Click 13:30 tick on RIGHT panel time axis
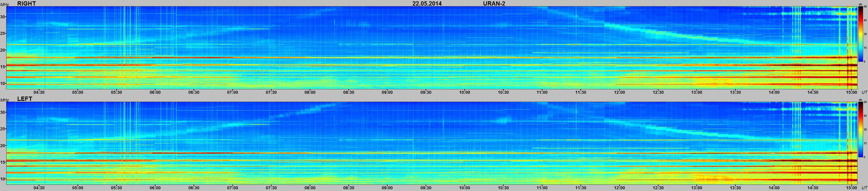 click(736, 92)
